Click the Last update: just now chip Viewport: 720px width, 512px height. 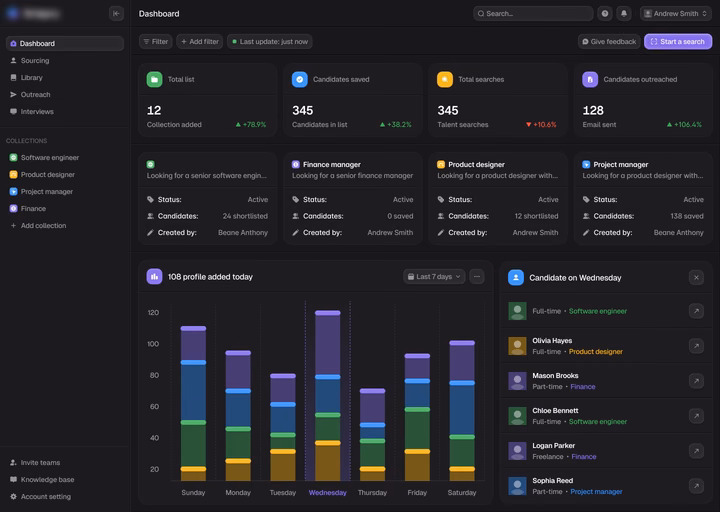(270, 41)
